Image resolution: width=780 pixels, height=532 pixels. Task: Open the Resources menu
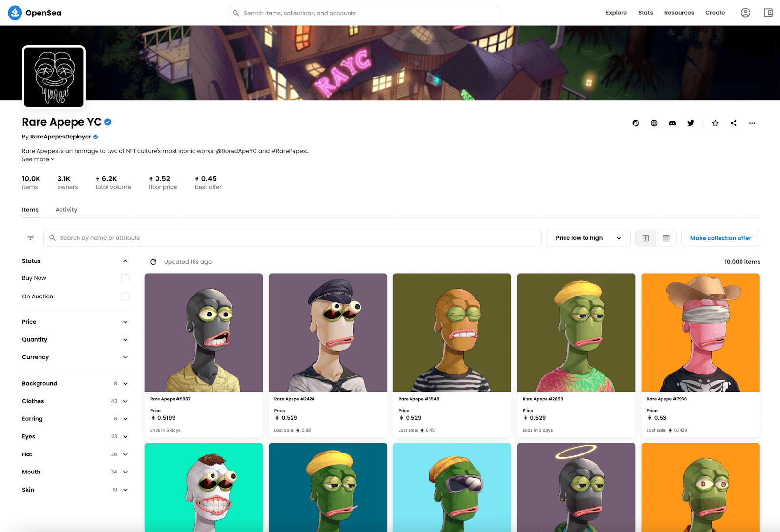click(679, 13)
